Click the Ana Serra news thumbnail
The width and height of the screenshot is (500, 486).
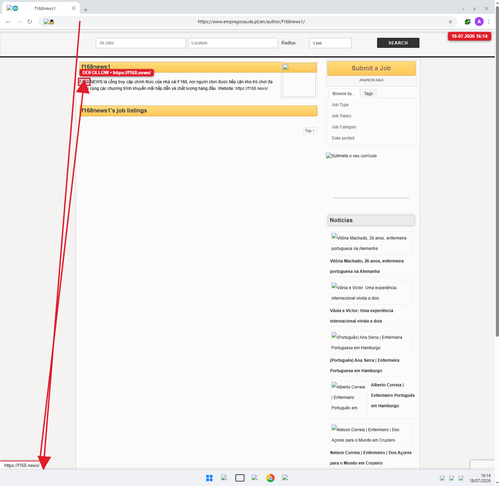coord(371,342)
